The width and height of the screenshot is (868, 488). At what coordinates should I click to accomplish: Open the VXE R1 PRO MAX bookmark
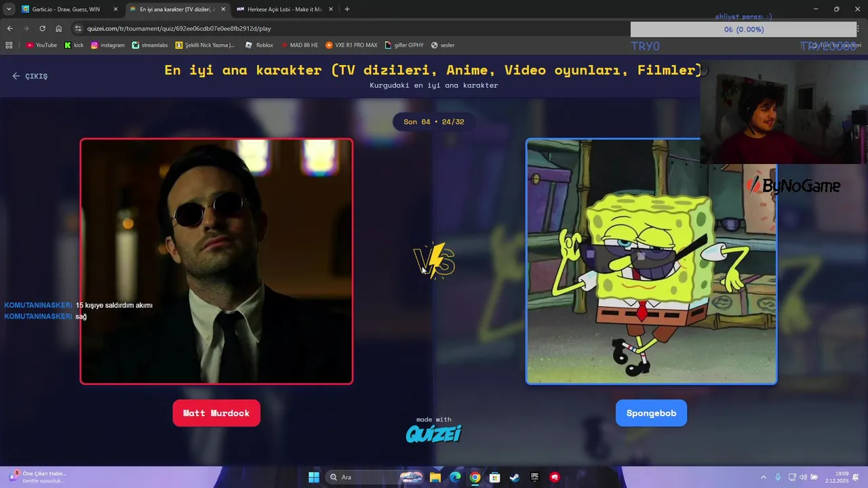(x=351, y=45)
